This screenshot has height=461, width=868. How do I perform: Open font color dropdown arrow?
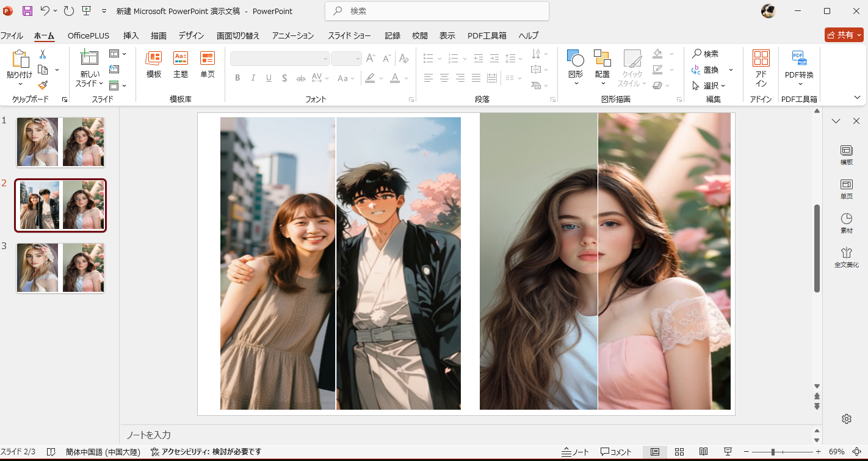point(405,78)
